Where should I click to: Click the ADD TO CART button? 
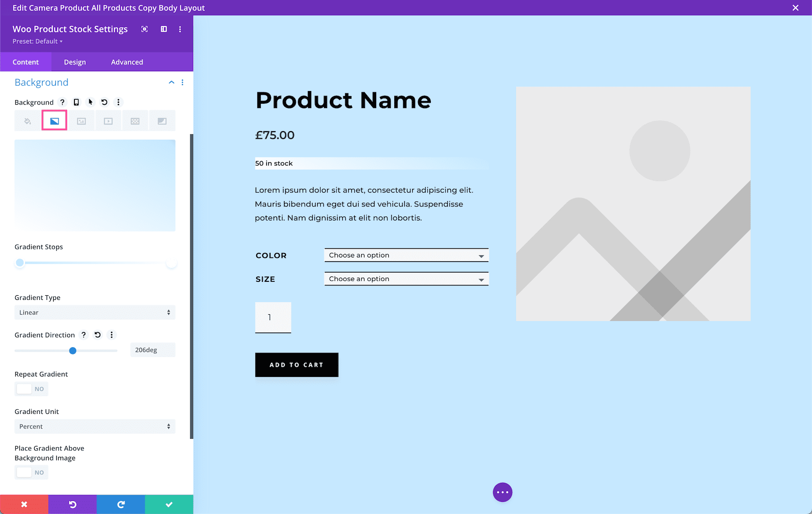(296, 364)
